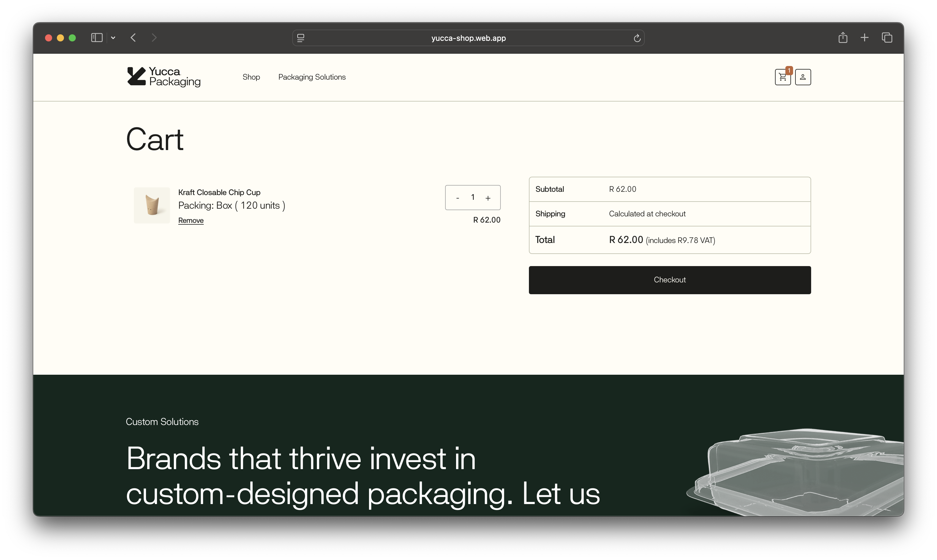Click the Yucca Packaging logo
Screen dimensions: 937x560
coord(163,77)
